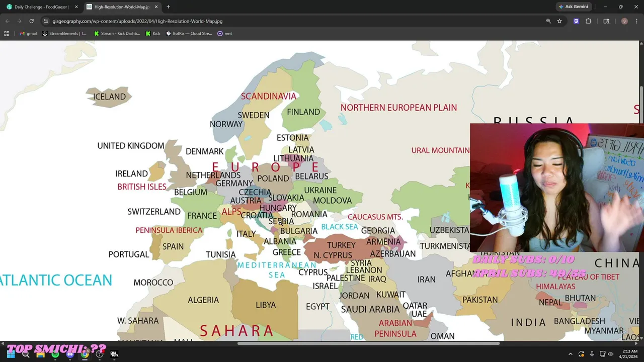Click the NORTHERN EUROPEAN PLAIN label

pos(399,108)
